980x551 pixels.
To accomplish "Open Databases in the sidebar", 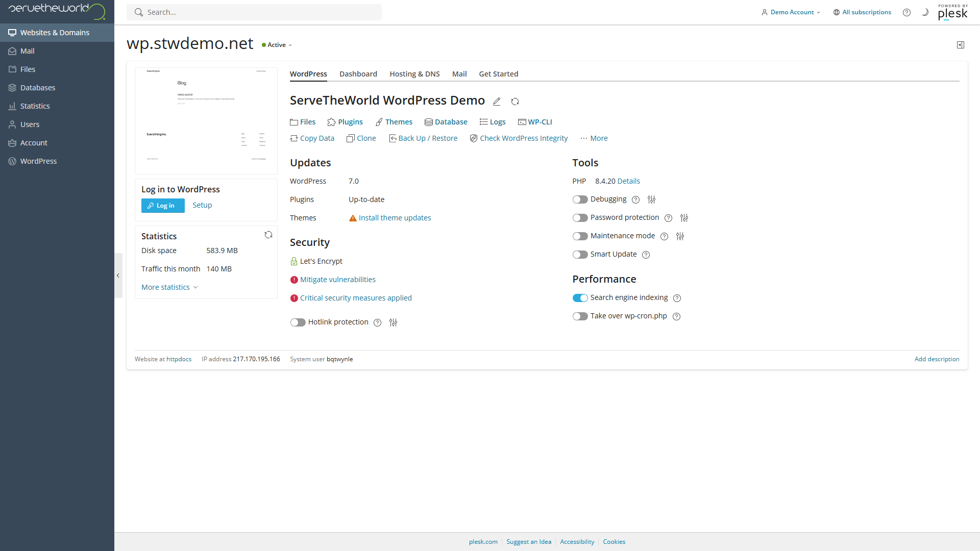I will (57, 88).
